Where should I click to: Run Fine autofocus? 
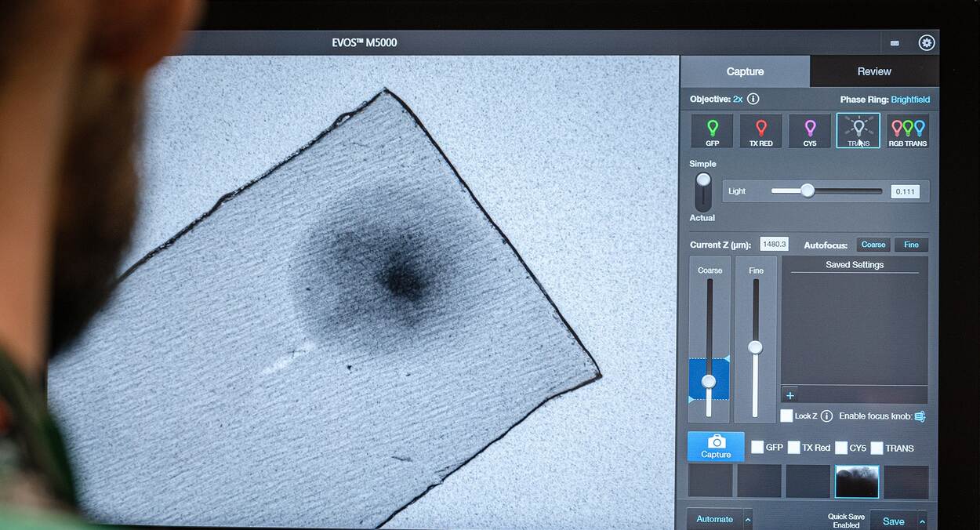click(x=911, y=245)
